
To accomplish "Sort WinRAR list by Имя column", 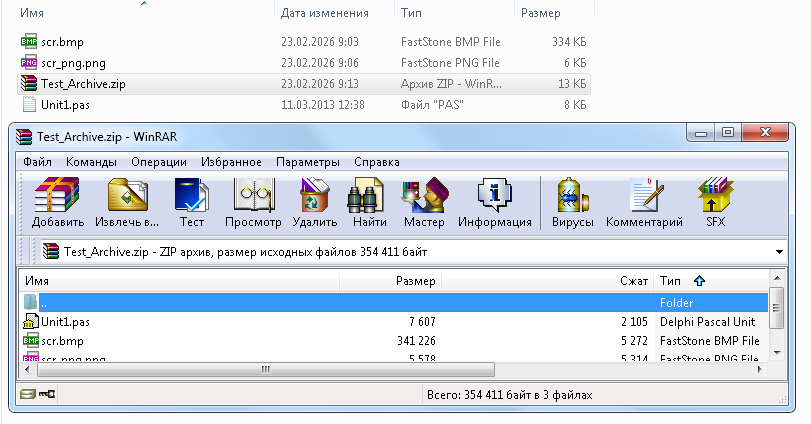I will (179, 281).
